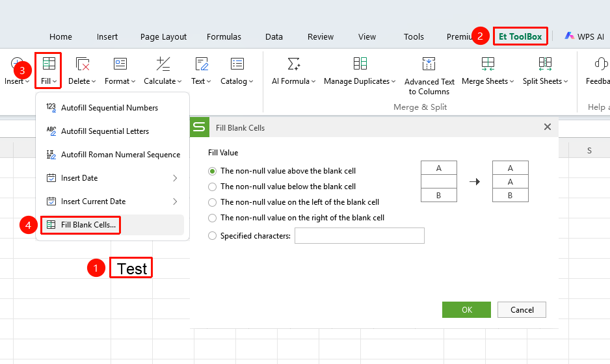Viewport: 610px width, 364px height.
Task: Expand the Fill dropdown arrow
Action: [55, 81]
